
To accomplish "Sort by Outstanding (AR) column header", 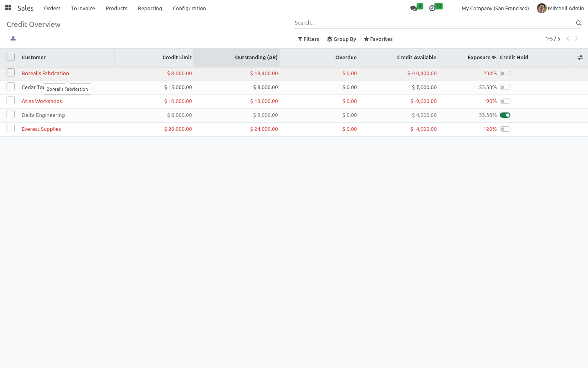I will pyautogui.click(x=236, y=58).
